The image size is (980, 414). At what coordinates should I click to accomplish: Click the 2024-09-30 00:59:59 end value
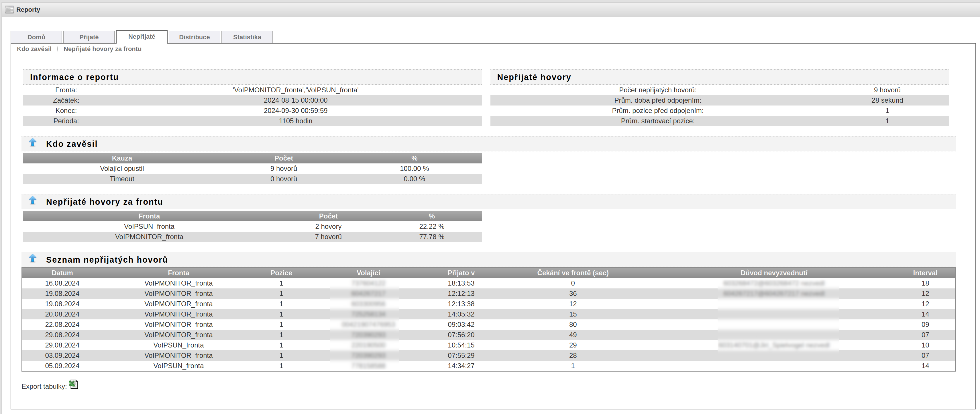click(295, 110)
